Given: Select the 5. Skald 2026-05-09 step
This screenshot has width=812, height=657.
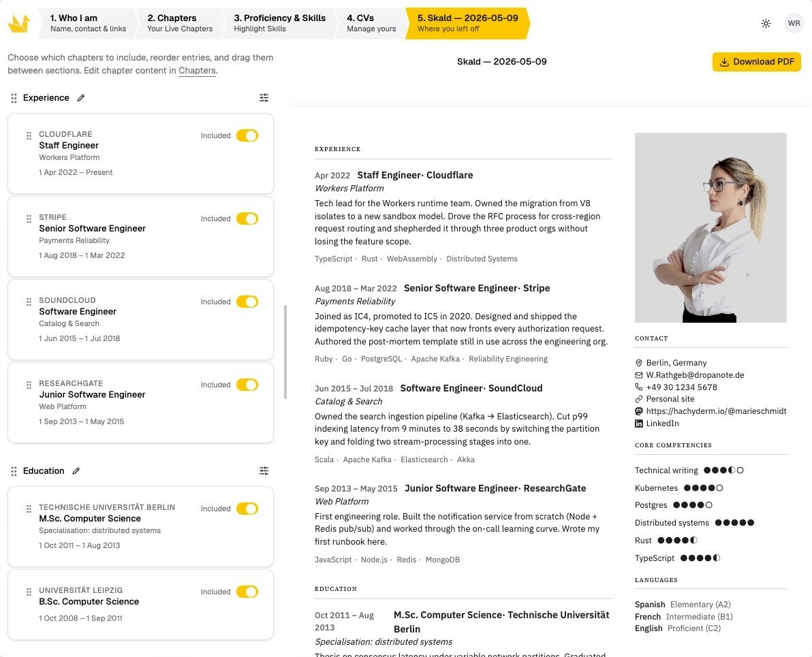Looking at the screenshot, I should (x=467, y=23).
